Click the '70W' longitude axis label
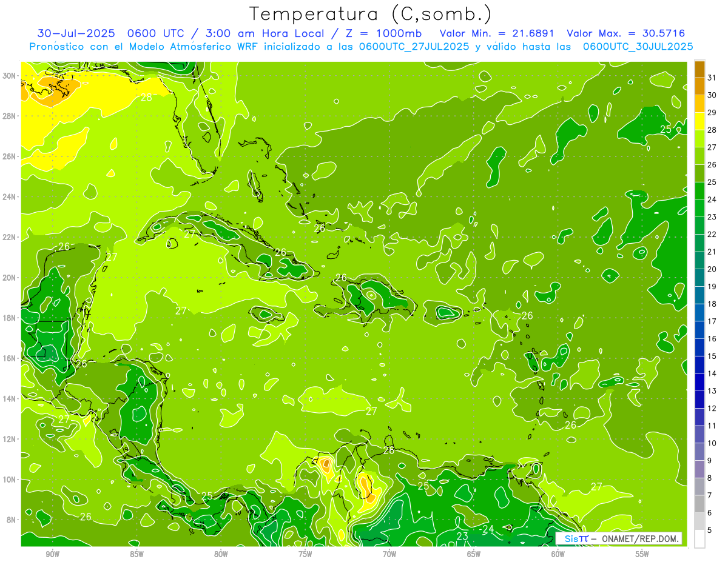 point(389,555)
